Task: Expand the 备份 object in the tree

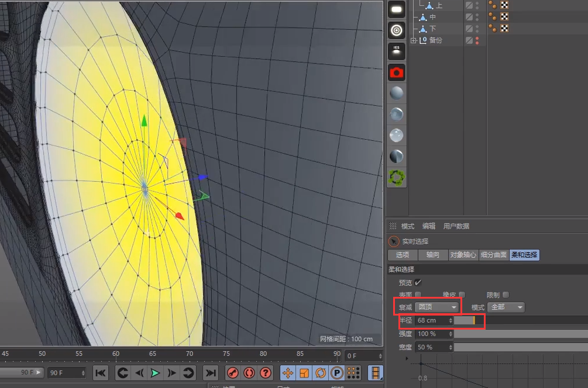Action: (x=414, y=40)
